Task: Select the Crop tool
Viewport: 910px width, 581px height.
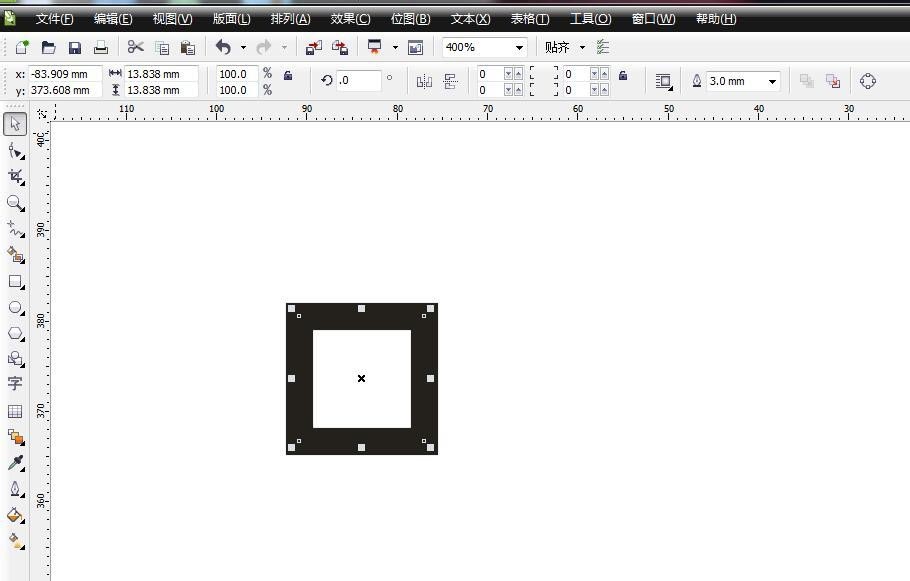Action: tap(16, 177)
